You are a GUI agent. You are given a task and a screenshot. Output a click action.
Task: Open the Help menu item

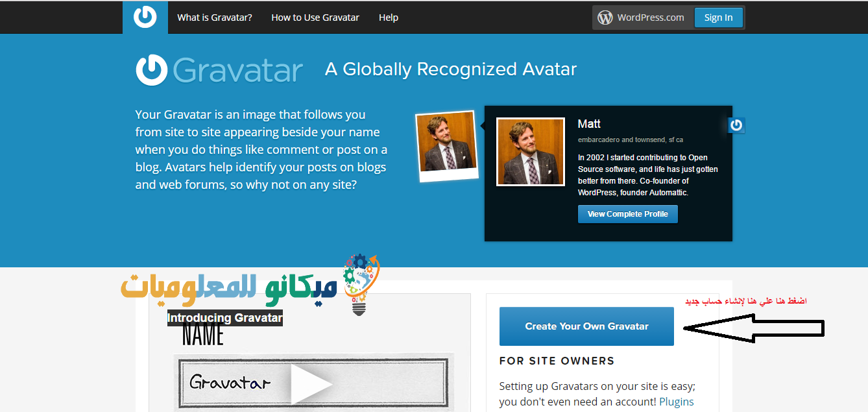[x=389, y=18]
